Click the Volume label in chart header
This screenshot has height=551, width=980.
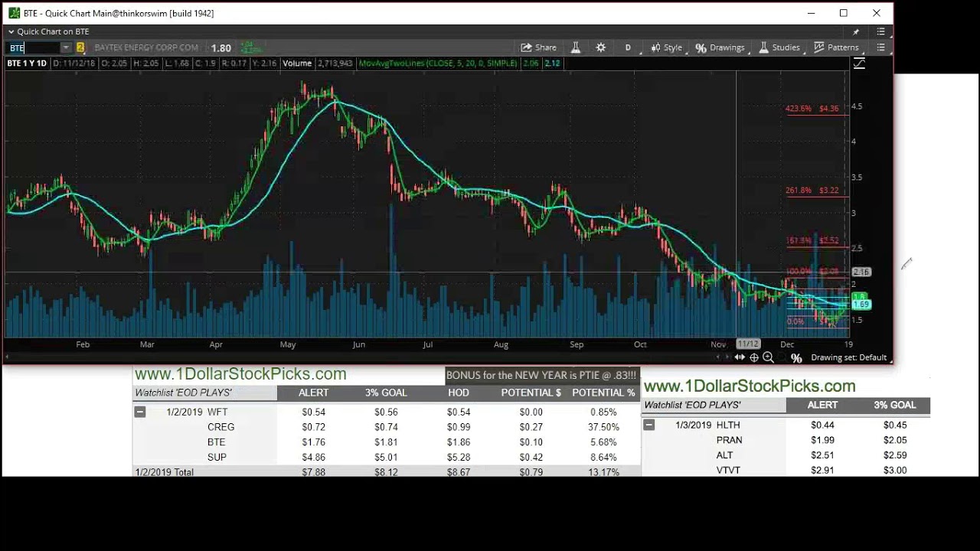coord(297,64)
